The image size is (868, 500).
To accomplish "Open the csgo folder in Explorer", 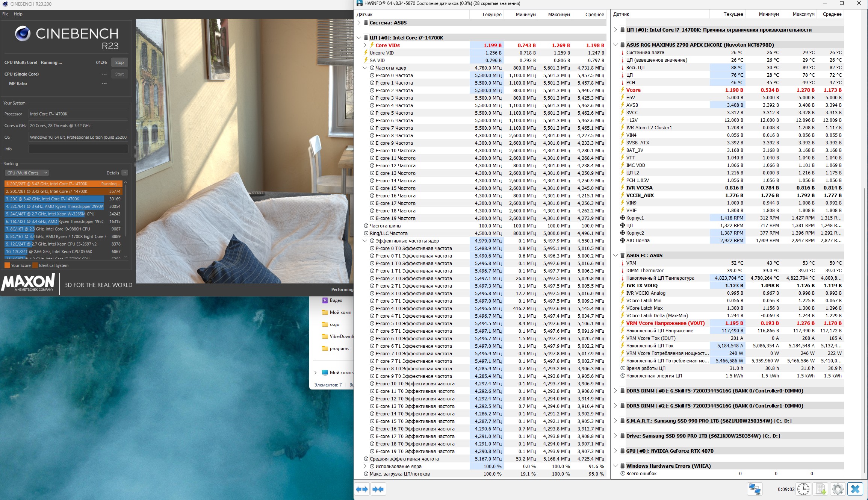I will click(x=334, y=324).
